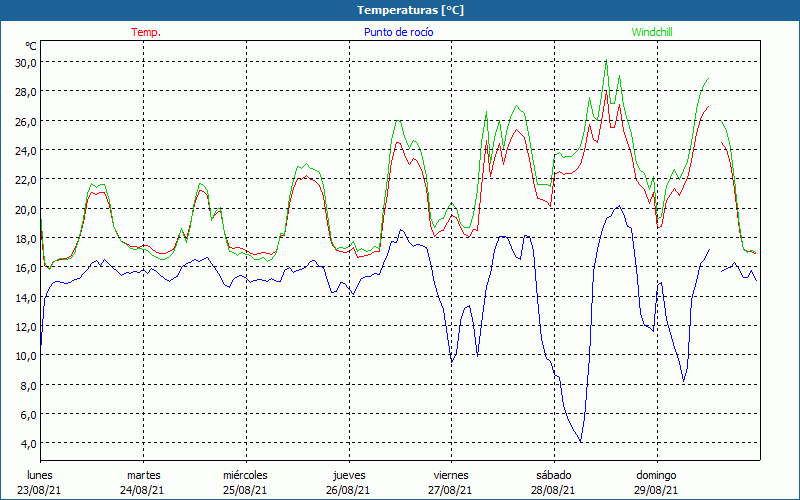Click the date 27/08/21
Screen dimensions: 800x500
pos(451,490)
